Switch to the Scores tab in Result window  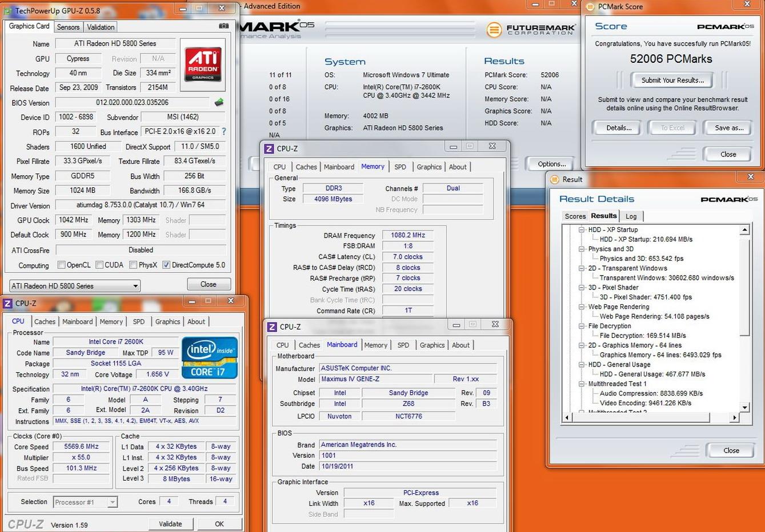pyautogui.click(x=575, y=216)
